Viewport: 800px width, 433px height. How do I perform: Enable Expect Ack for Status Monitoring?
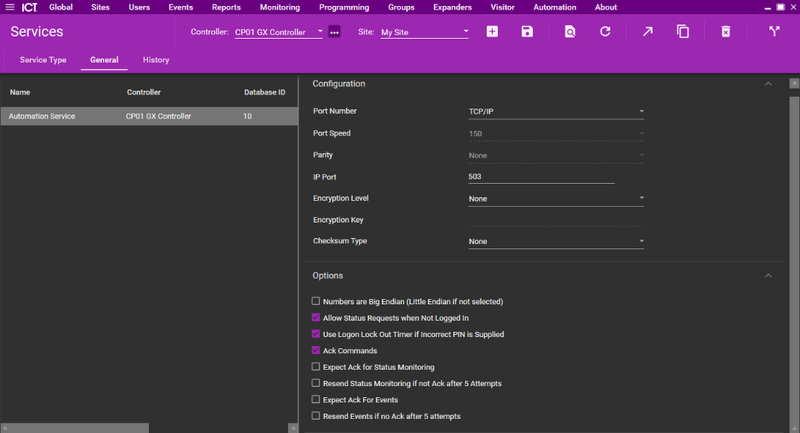[x=316, y=367]
